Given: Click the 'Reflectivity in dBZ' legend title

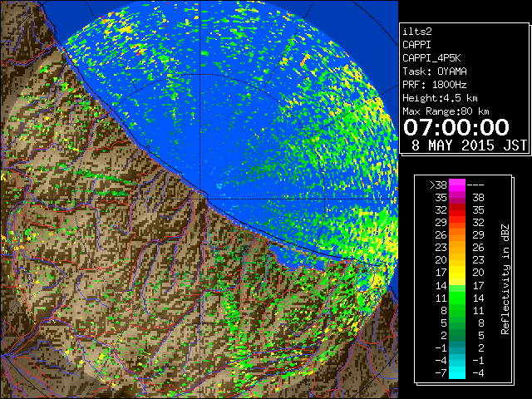Looking at the screenshot, I should tap(505, 279).
